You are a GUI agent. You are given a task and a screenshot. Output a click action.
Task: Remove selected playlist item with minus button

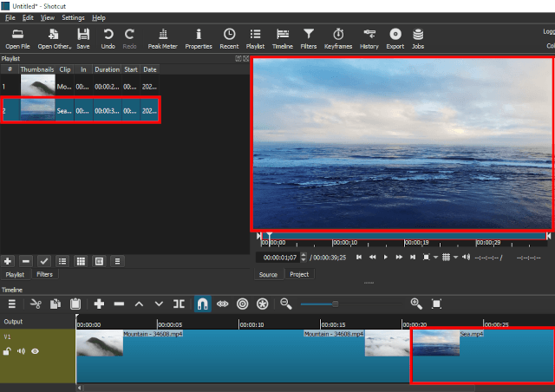pos(26,261)
